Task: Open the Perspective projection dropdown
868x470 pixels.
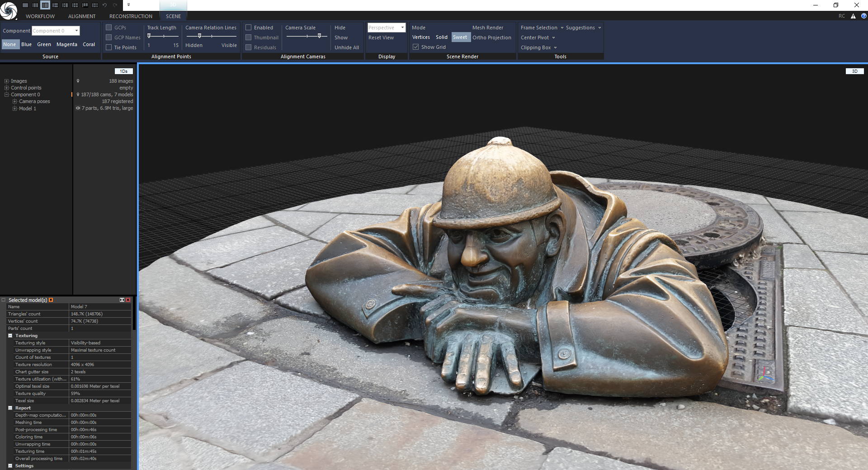Action: [x=387, y=28]
